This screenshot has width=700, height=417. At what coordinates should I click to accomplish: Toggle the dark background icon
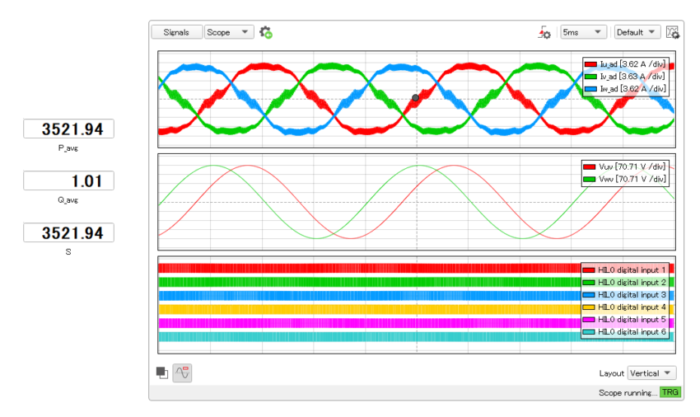[162, 373]
